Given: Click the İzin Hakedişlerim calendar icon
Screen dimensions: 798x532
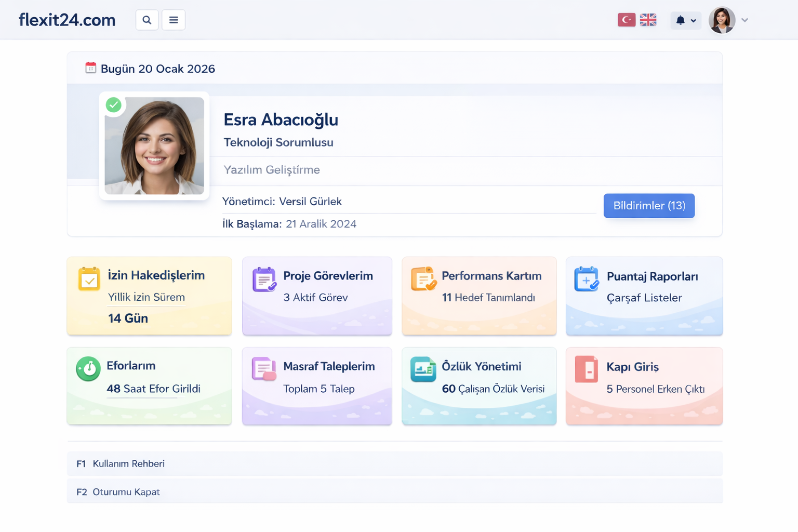Looking at the screenshot, I should click(x=89, y=279).
